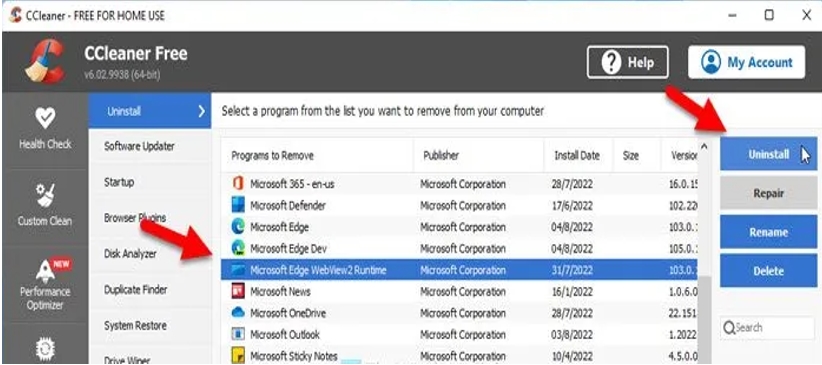Screen dimensions: 822x365
Task: Click the Microsoft Edge icon in list
Action: (238, 227)
